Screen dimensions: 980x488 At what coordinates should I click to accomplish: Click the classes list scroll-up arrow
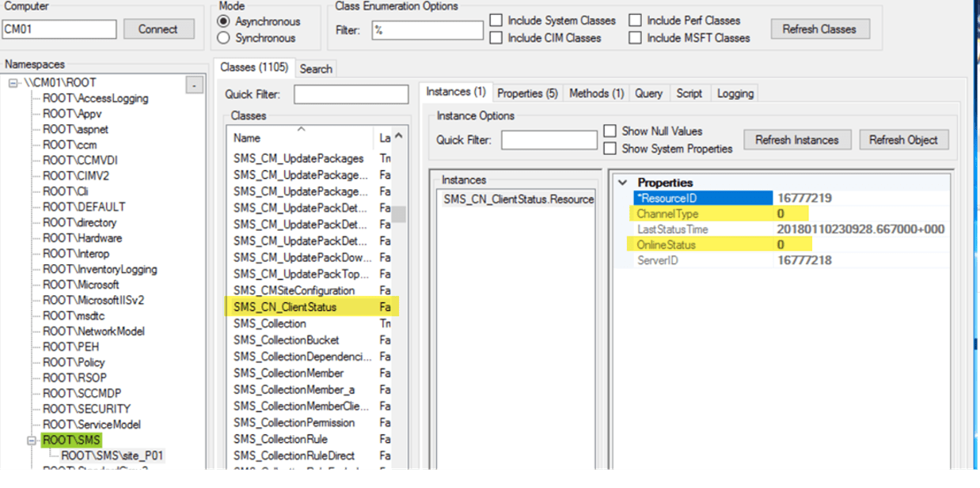(x=399, y=137)
